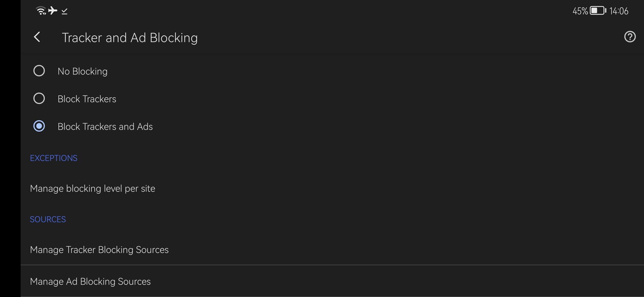Open Manage Ad Blocking Sources
Viewport: 644px width, 297px height.
coord(90,282)
